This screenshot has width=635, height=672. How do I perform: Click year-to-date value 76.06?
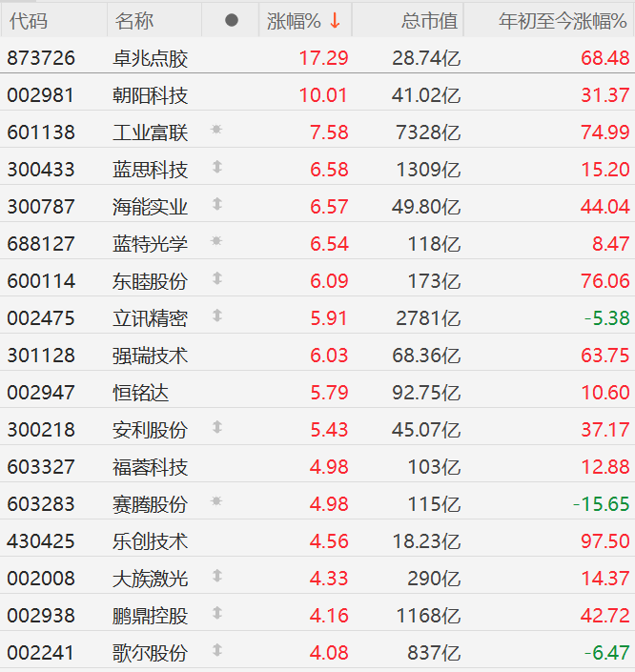coord(605,281)
